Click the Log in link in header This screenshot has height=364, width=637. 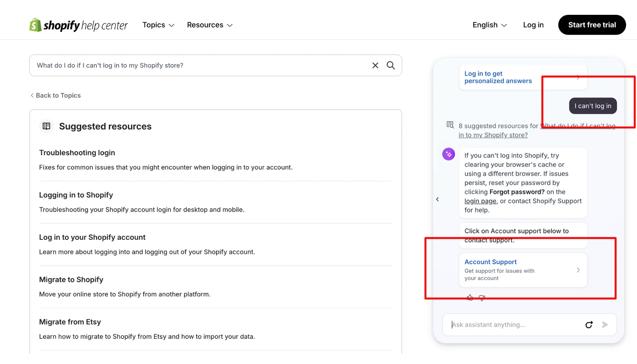click(x=533, y=25)
